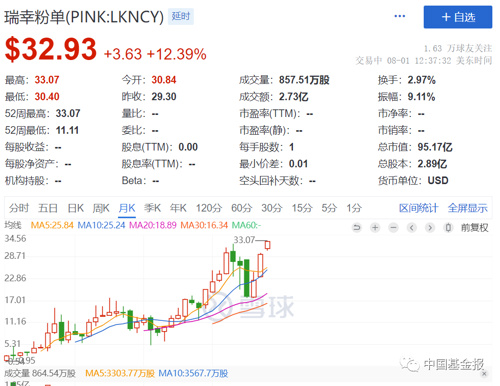
Task: Switch to the 季K tab
Action: pos(152,208)
